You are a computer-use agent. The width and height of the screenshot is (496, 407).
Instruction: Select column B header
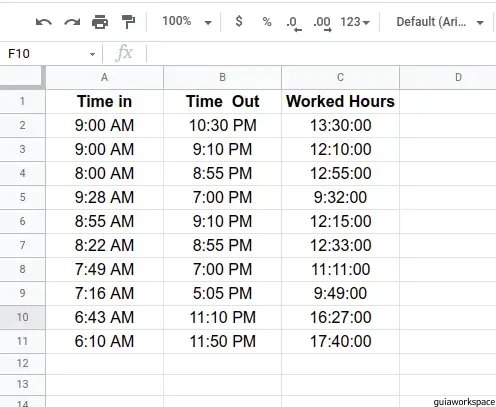[x=222, y=78]
